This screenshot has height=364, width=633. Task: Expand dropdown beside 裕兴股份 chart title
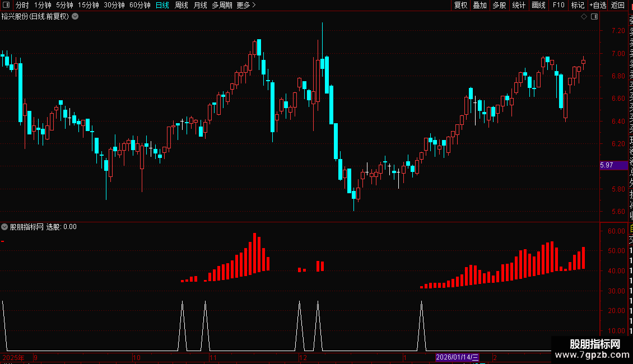[75, 17]
